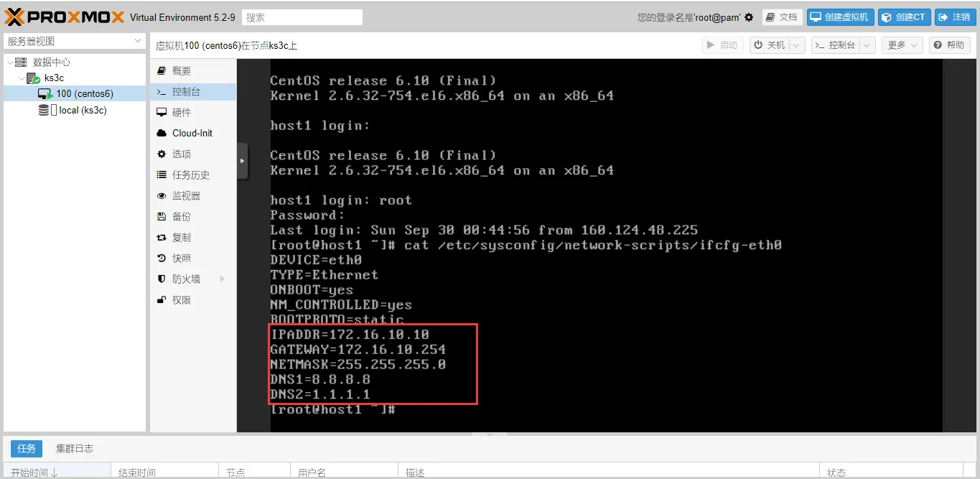Viewport: 980px width, 479px height.
Task: Click the 启动 start button
Action: click(x=722, y=45)
